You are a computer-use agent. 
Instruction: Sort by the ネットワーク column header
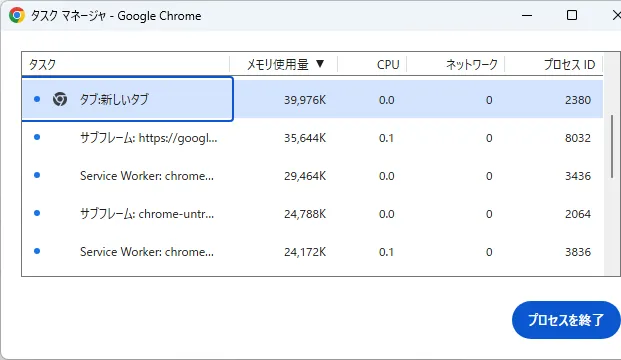coord(455,64)
